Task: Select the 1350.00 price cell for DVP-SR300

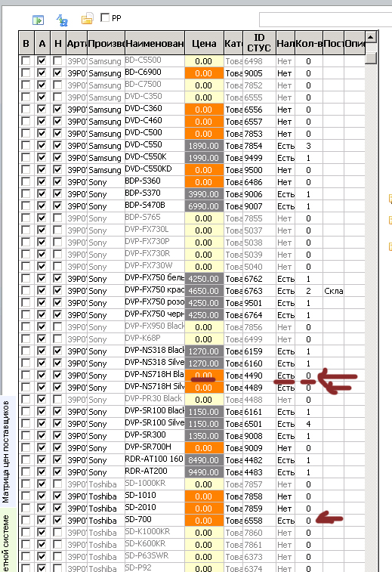Action: [204, 436]
